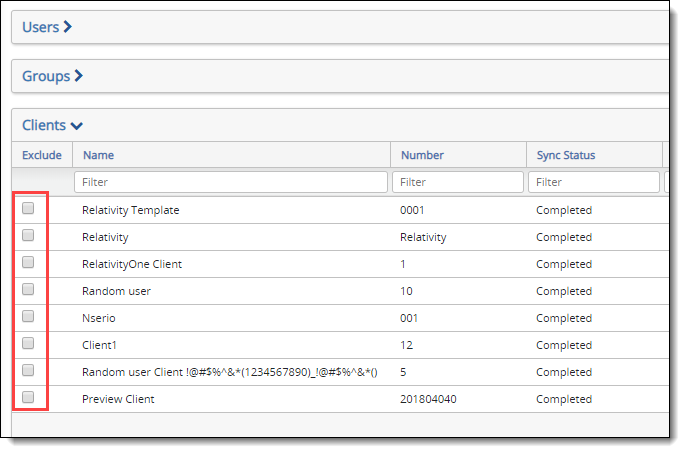Toggle Exclude checkbox for Client1
The height and width of the screenshot is (453, 685).
coord(28,344)
